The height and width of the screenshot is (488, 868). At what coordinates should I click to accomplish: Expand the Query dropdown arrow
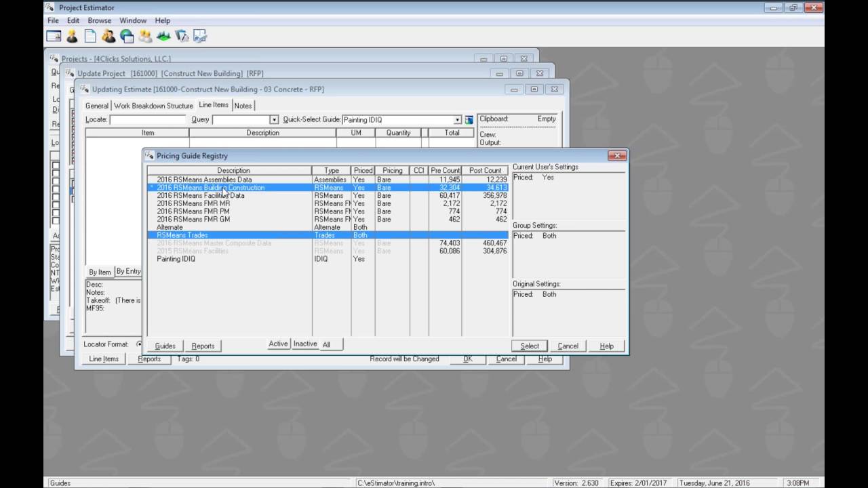(x=274, y=120)
